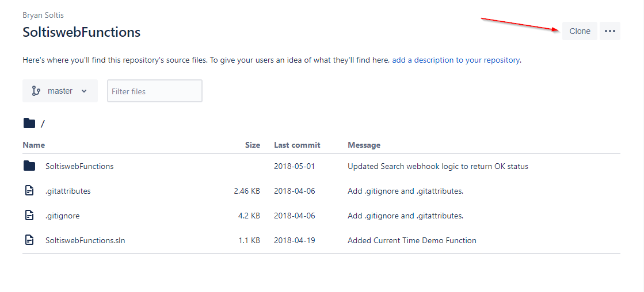Click 'add a description to your repository' link
Screen dimensions: 644x292
click(456, 60)
